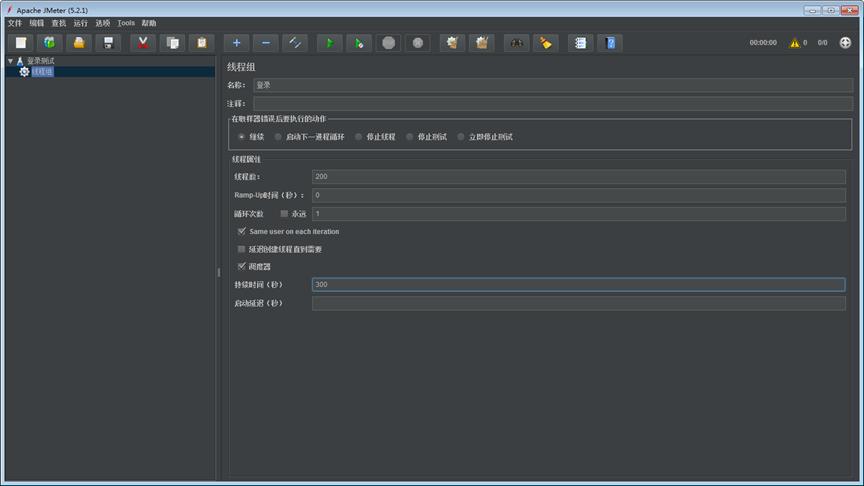Click the 循环次数 loop count field
The width and height of the screenshot is (864, 486).
[x=579, y=214]
